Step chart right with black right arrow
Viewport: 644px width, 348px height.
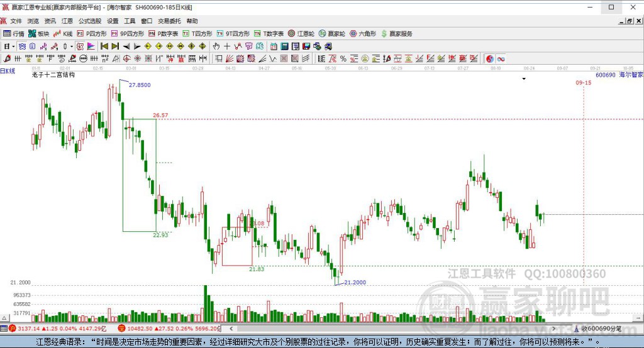click(137, 46)
